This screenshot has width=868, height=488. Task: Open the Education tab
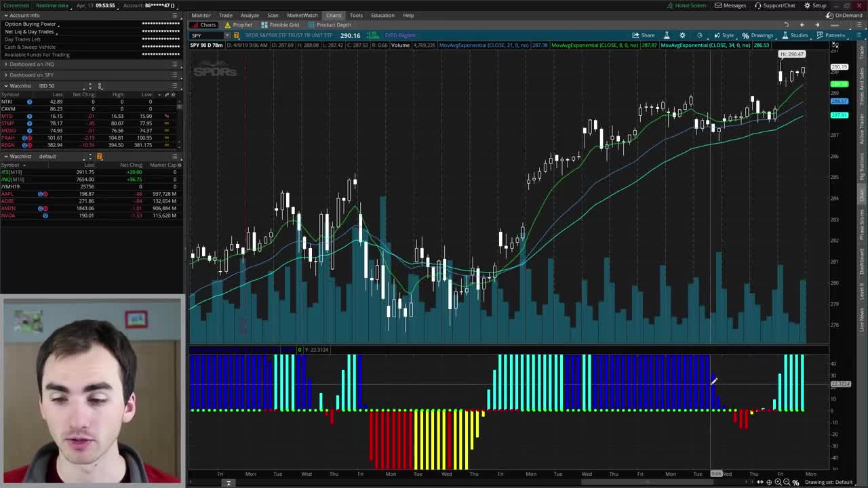point(382,15)
